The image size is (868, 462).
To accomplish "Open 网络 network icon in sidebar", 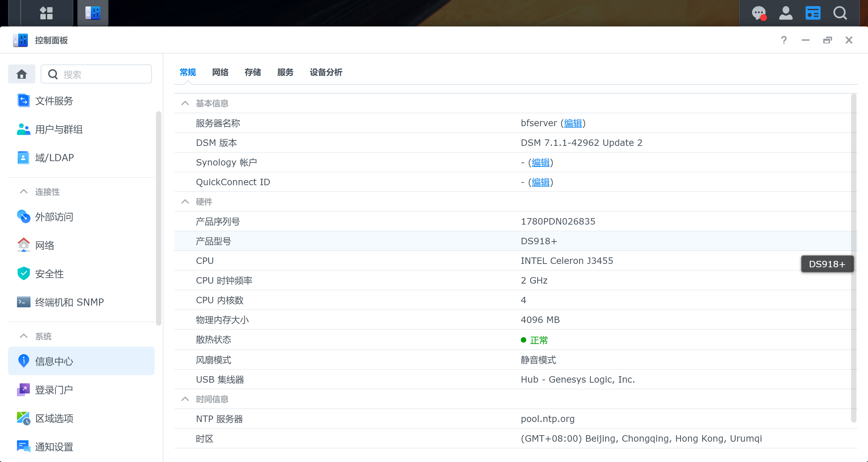I will pos(23,245).
